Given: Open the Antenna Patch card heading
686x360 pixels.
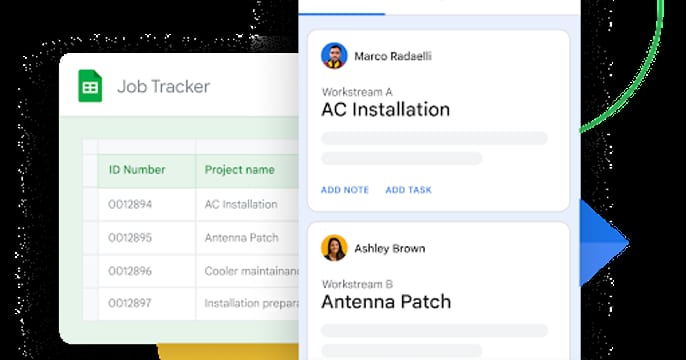Looking at the screenshot, I should [386, 302].
